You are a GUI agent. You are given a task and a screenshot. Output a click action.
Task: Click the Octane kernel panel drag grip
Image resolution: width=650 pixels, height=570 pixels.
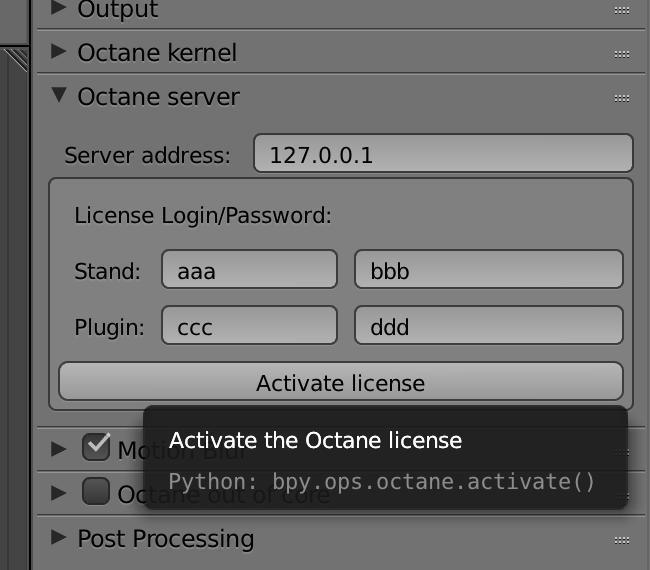tap(621, 53)
